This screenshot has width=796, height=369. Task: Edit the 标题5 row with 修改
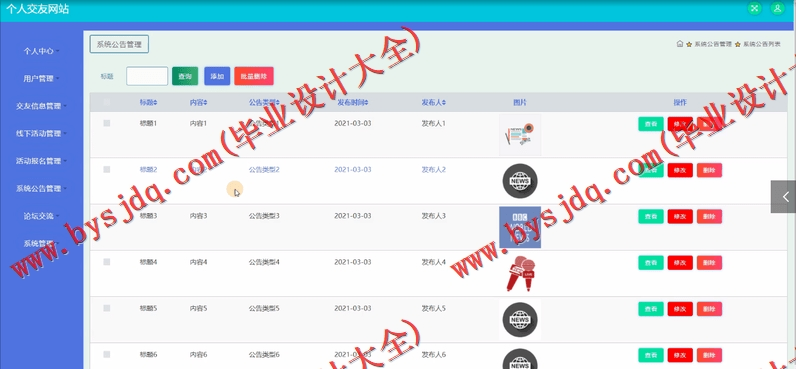(680, 309)
